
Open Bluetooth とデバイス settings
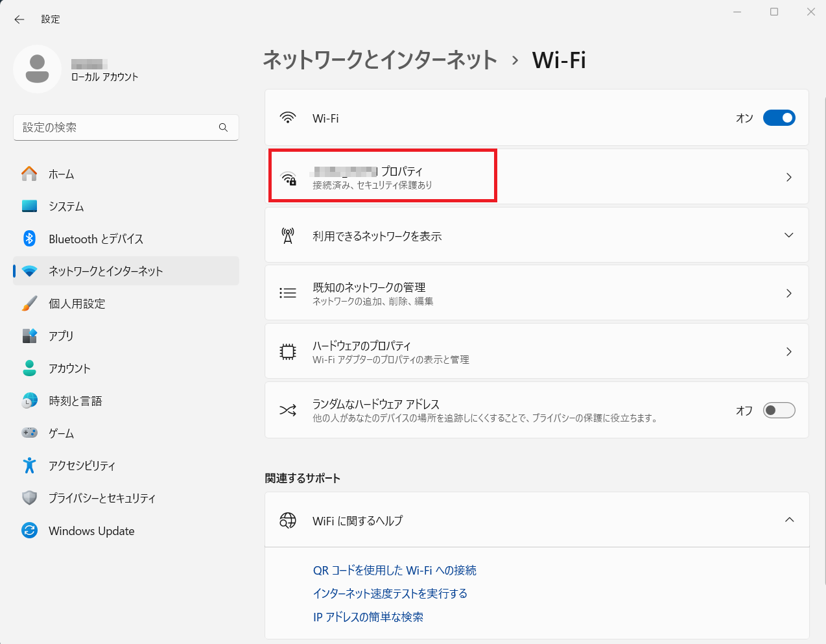coord(126,239)
